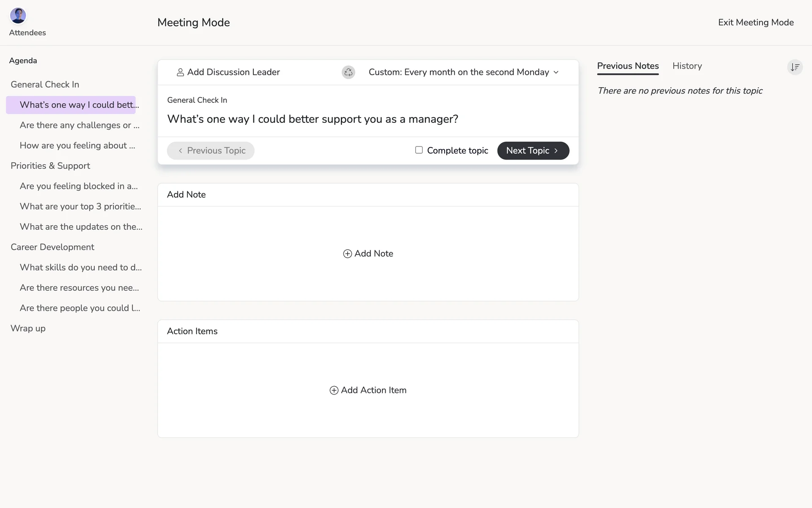Check the Complete topic checkbox
This screenshot has width=812, height=508.
point(419,150)
